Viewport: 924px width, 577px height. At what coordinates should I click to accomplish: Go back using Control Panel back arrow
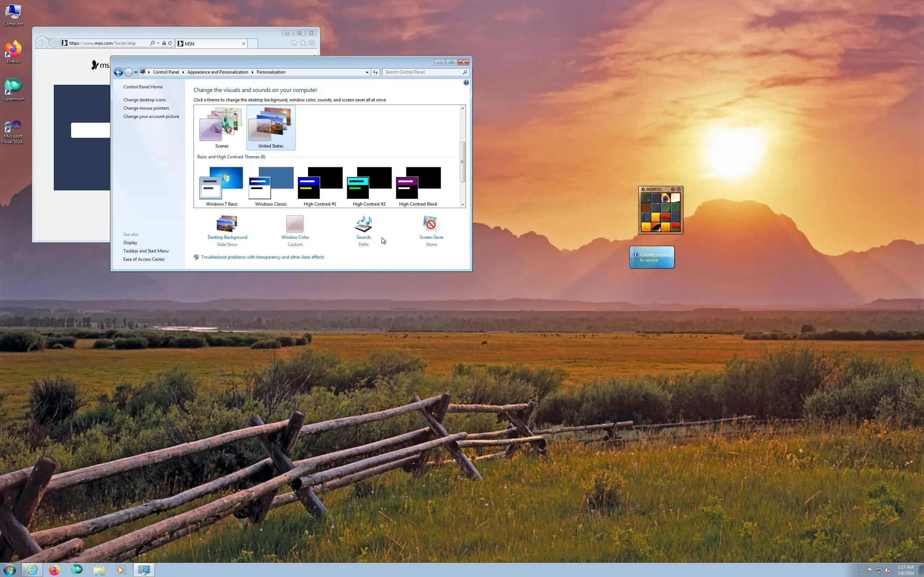pos(118,72)
